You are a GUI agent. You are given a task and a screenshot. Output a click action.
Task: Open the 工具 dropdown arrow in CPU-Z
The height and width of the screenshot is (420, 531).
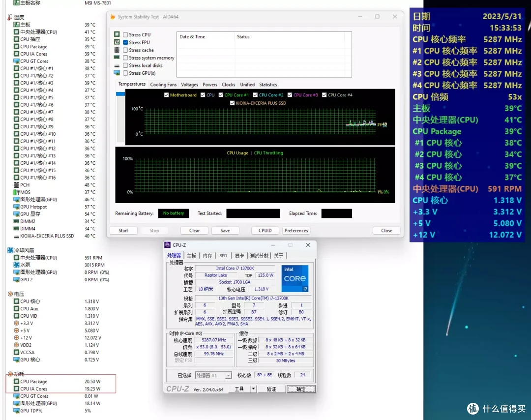(253, 389)
